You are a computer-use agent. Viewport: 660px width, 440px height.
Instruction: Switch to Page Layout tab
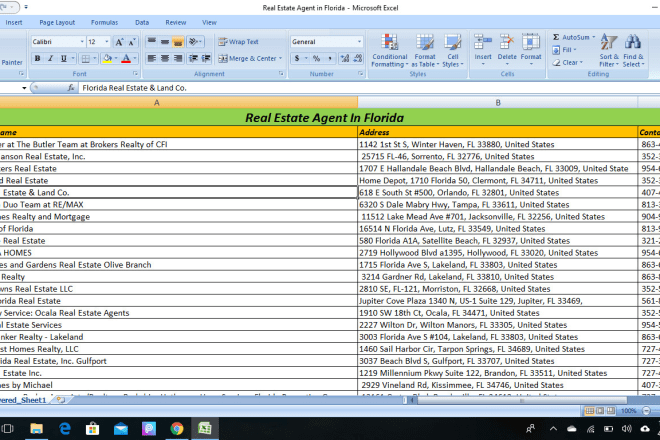(57, 22)
